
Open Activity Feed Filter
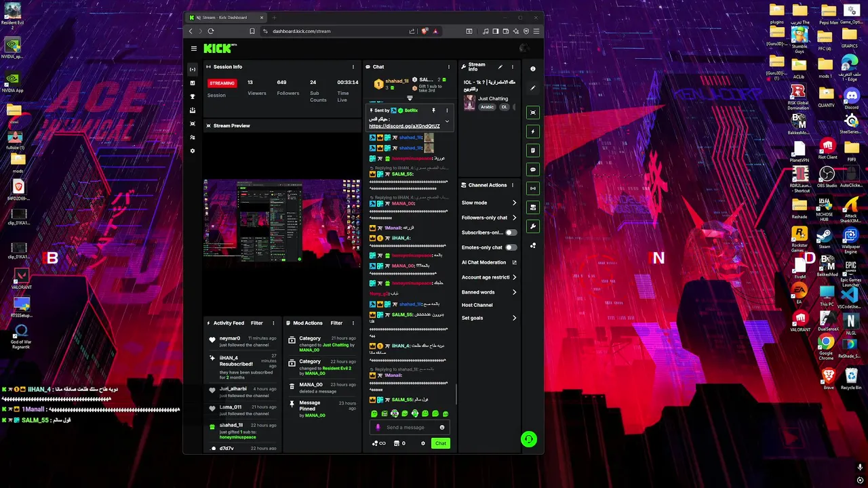(x=256, y=323)
